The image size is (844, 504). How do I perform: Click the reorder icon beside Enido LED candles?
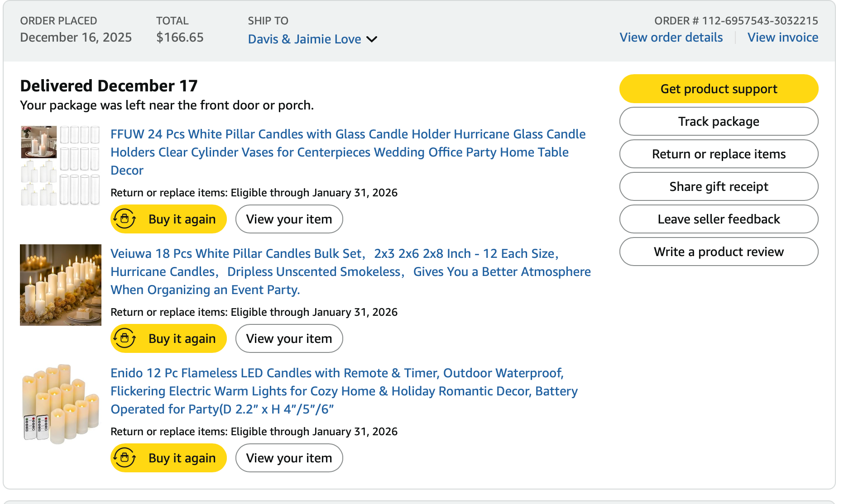125,458
